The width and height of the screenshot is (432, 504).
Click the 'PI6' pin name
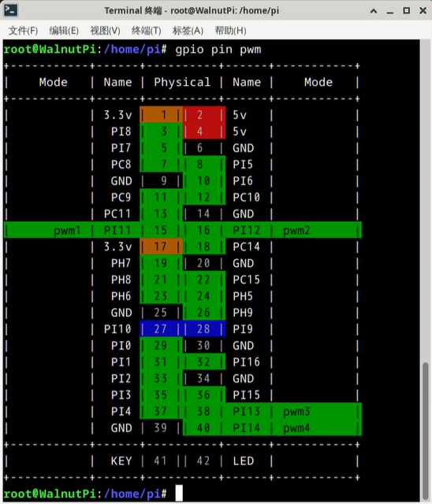[243, 180]
